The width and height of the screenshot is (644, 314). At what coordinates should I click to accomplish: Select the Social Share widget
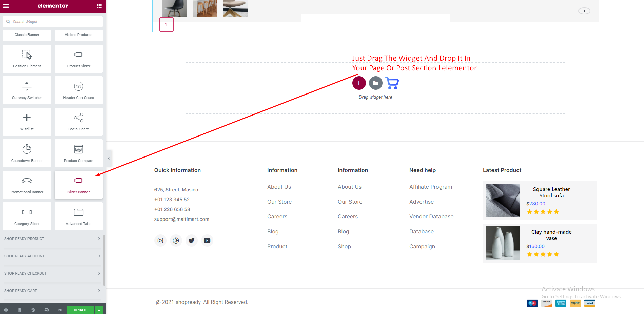click(78, 122)
